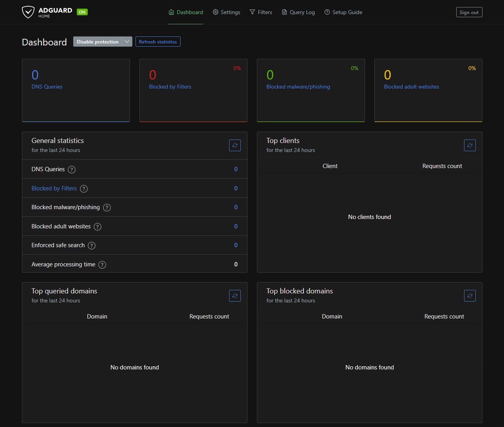This screenshot has width=504, height=427.
Task: Click help icon beside Enforced safe search
Action: 92,246
